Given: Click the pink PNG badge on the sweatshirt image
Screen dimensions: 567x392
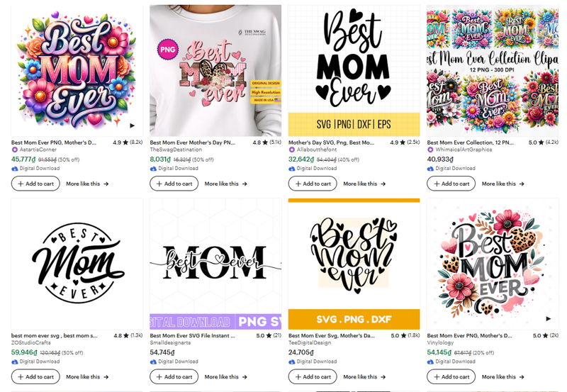Looking at the screenshot, I should 168,50.
